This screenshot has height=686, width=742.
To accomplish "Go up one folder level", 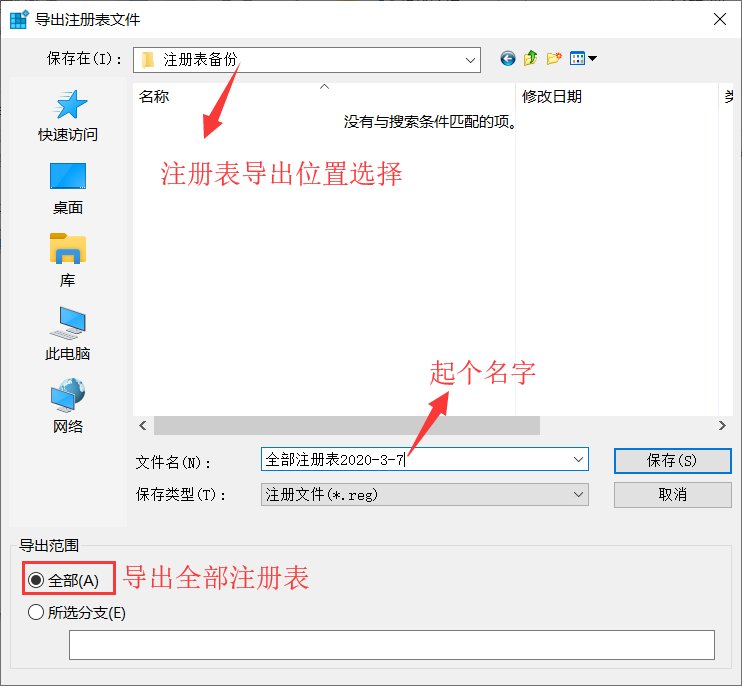I will (530, 59).
